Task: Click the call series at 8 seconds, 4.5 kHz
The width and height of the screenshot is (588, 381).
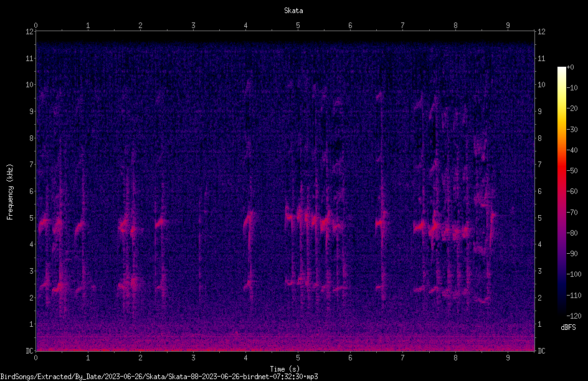Action: point(450,231)
